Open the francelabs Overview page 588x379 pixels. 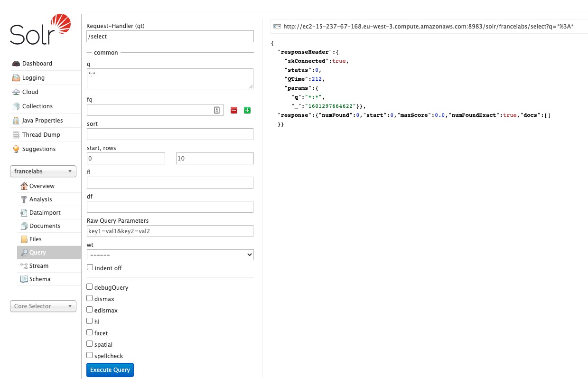click(42, 186)
